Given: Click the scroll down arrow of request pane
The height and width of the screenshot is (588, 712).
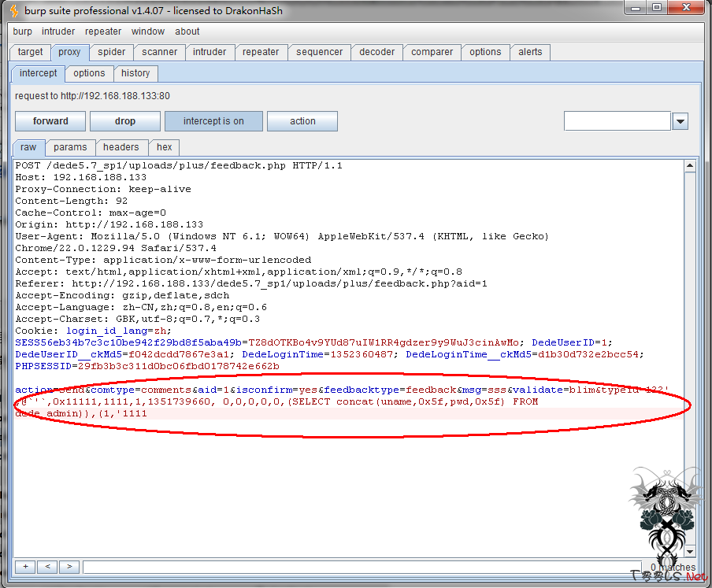Looking at the screenshot, I should click(x=690, y=552).
